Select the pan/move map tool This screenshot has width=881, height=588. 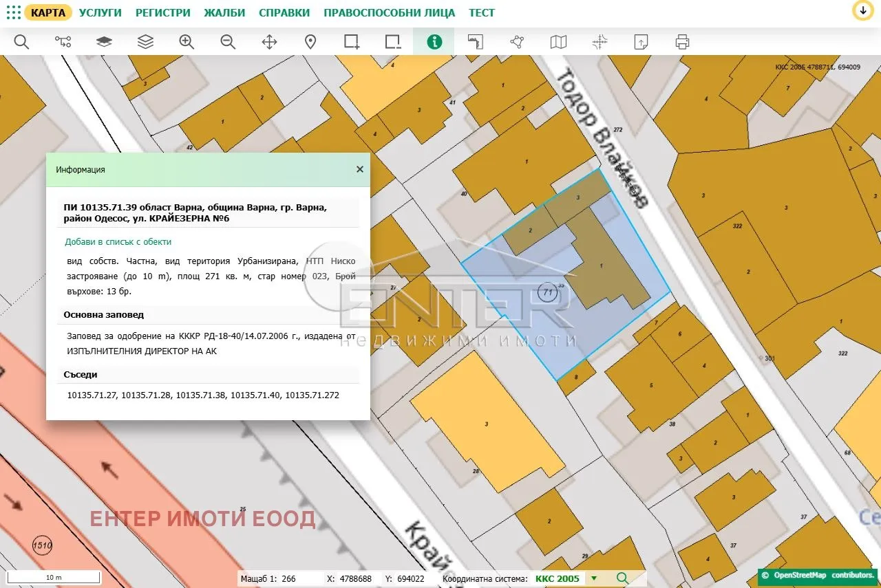269,42
